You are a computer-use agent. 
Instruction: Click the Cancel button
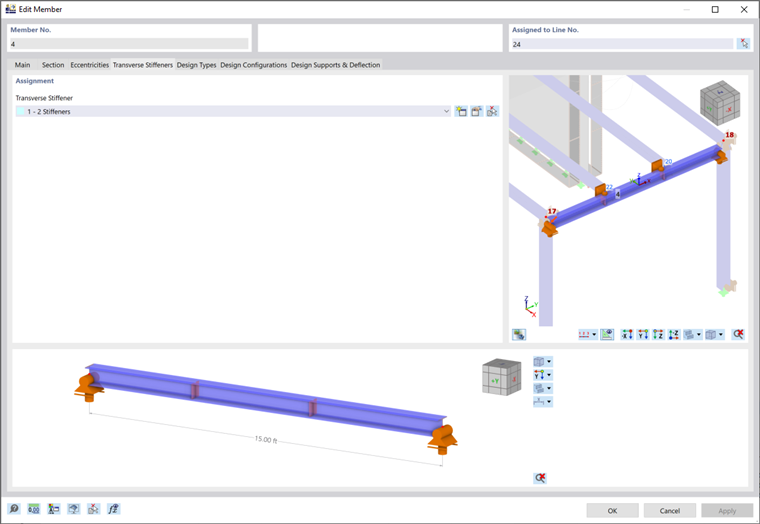point(669,510)
